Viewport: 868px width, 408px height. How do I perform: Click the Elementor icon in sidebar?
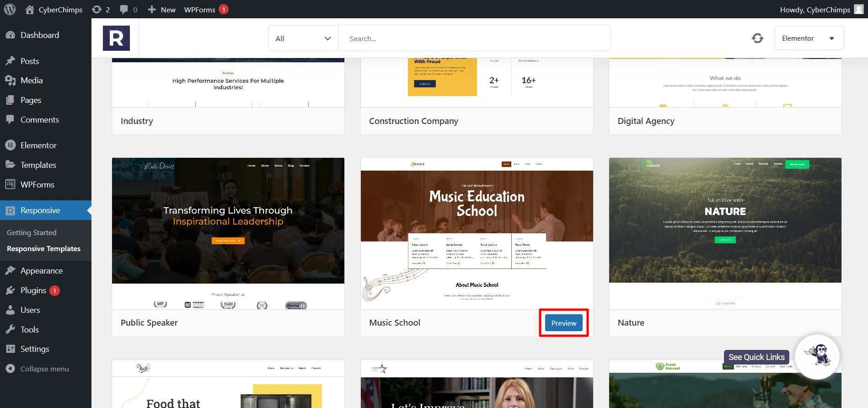pos(10,145)
